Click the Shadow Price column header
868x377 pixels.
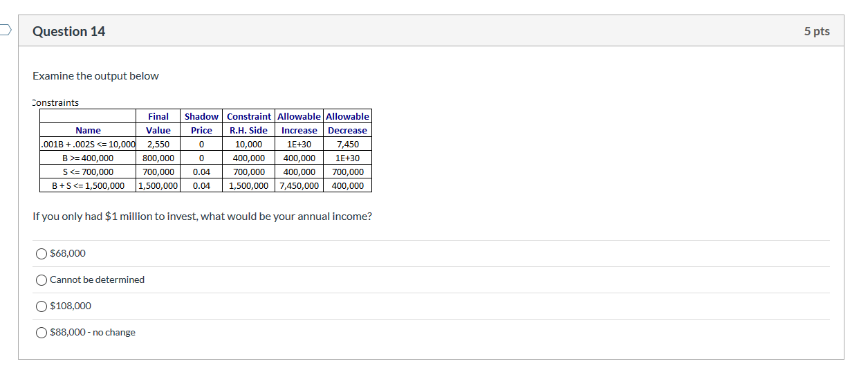click(201, 123)
